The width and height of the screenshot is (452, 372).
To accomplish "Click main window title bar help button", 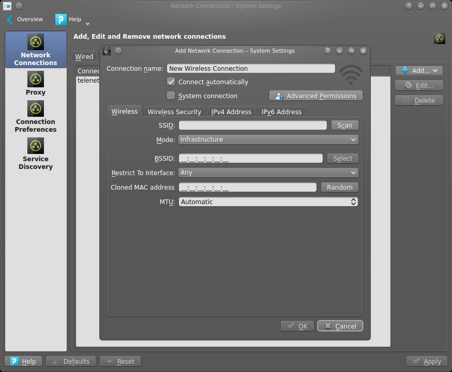I will tap(409, 6).
